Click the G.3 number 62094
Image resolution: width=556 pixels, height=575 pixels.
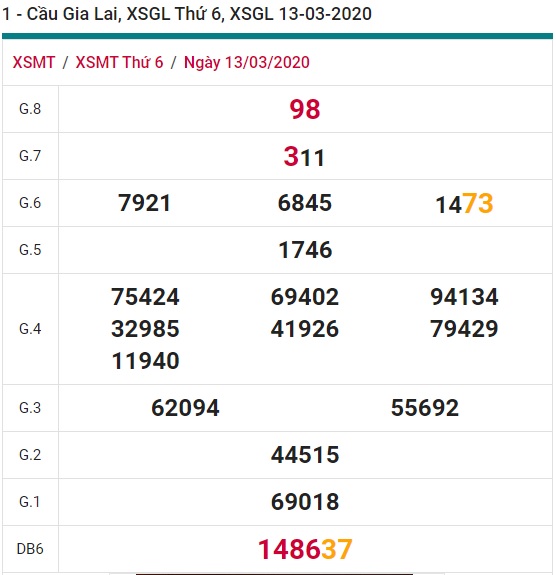tap(185, 408)
